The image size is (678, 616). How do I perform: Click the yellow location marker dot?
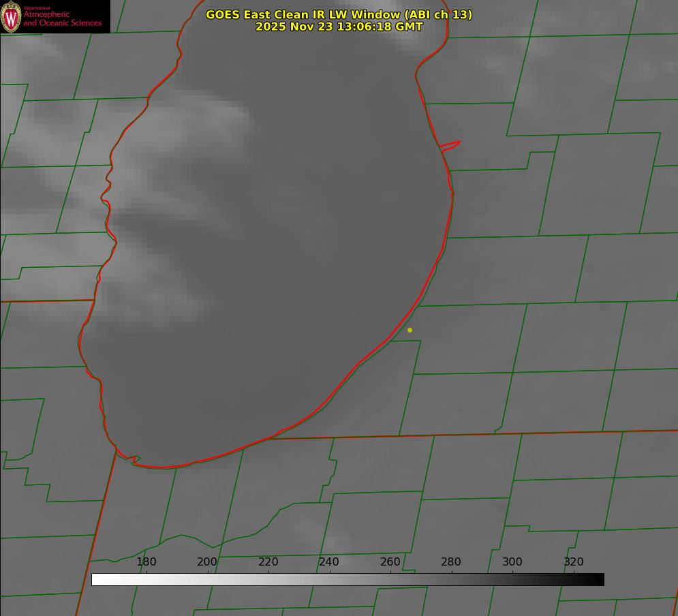410,330
